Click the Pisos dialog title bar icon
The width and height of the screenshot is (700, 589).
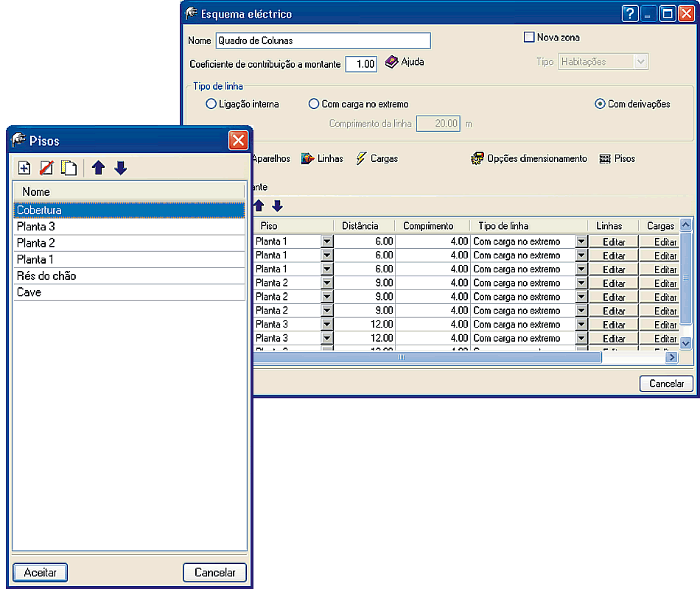pos(18,140)
